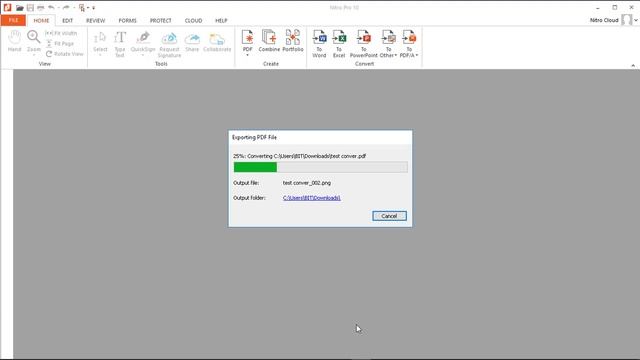Save using the quick access save icon
The width and height of the screenshot is (640, 360).
(x=30, y=8)
